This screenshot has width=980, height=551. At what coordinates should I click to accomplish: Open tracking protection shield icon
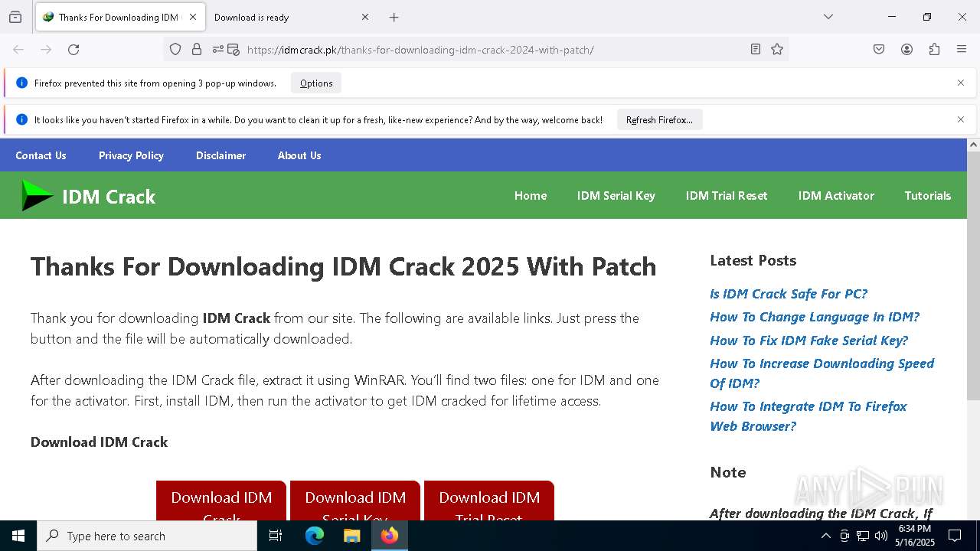tap(175, 49)
